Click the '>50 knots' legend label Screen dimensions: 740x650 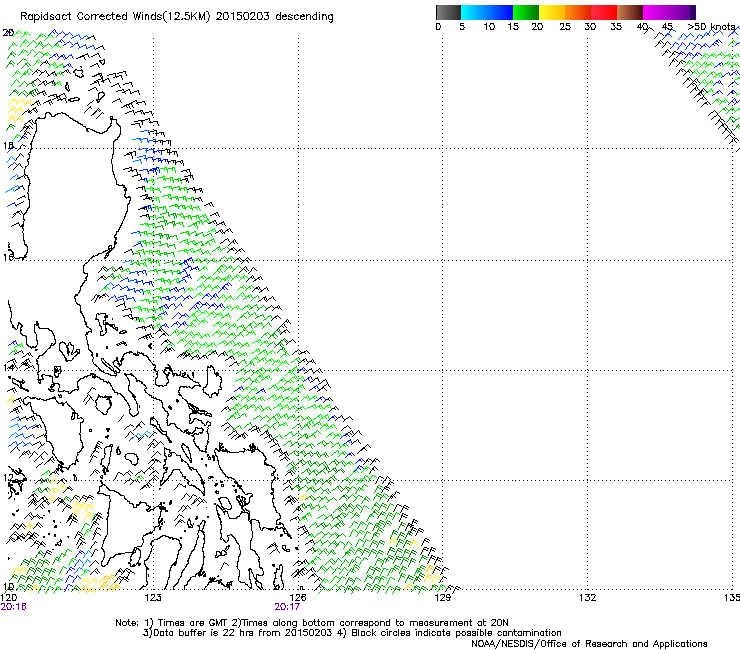pyautogui.click(x=711, y=27)
